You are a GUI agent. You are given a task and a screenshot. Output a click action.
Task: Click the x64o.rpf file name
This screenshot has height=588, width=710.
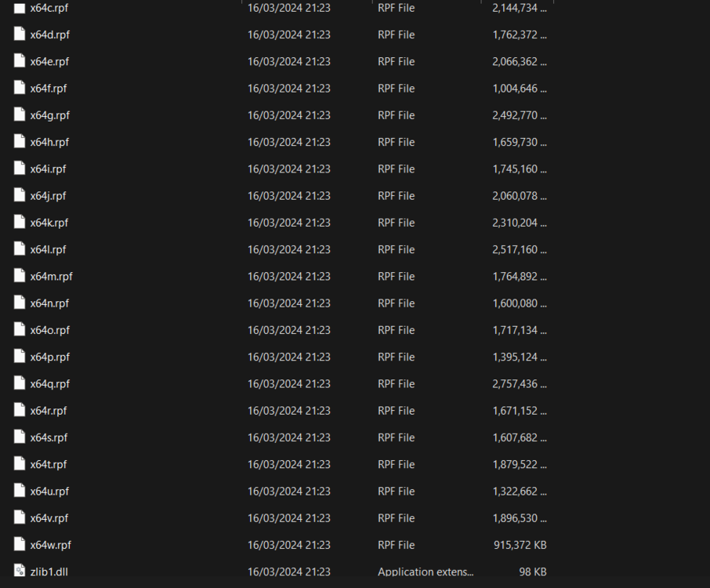tap(49, 330)
